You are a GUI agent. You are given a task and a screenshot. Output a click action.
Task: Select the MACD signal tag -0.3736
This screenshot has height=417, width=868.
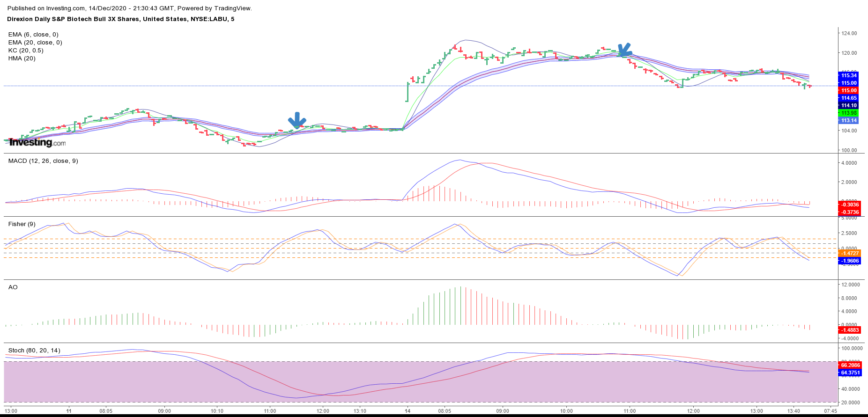coord(850,212)
